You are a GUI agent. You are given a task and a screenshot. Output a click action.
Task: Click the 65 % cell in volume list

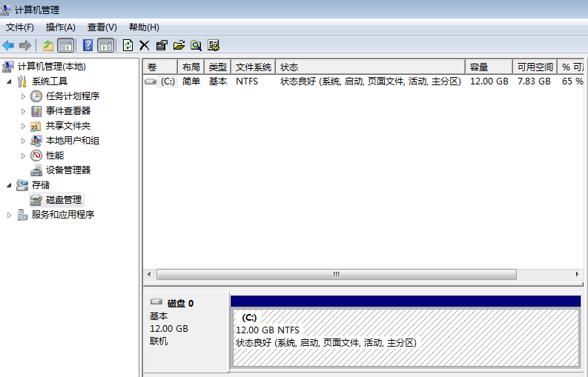(x=572, y=81)
